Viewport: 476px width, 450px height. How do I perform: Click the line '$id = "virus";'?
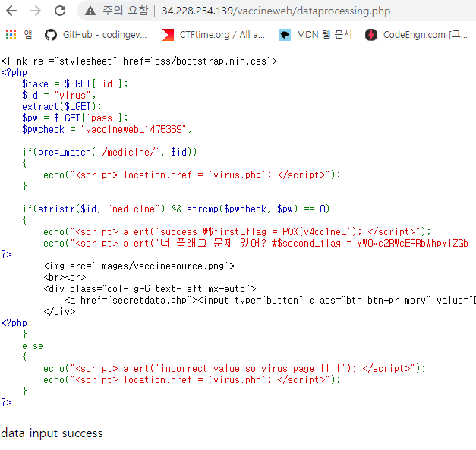(59, 96)
